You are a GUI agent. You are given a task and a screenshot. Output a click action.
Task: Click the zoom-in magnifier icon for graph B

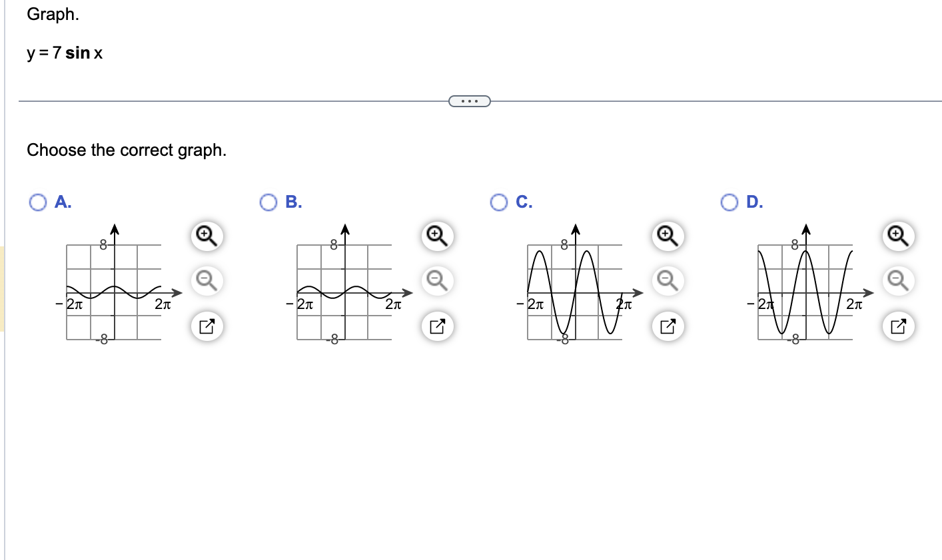tap(436, 236)
